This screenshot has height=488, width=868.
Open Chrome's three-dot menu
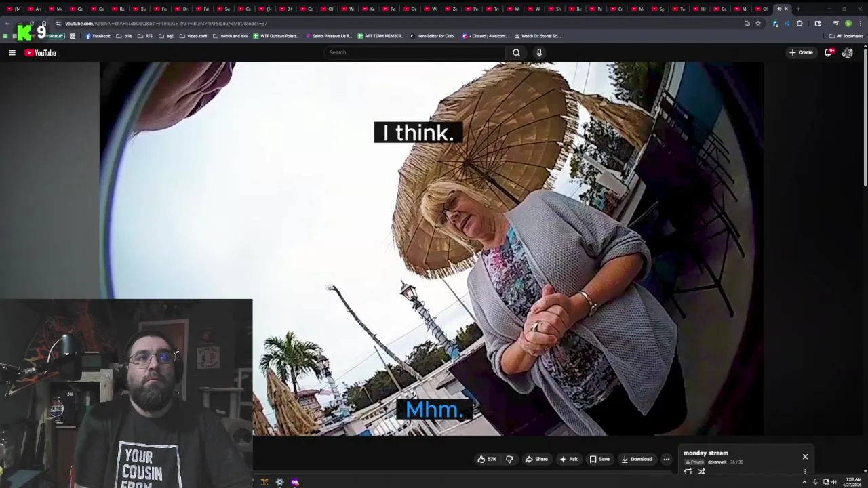click(x=860, y=24)
